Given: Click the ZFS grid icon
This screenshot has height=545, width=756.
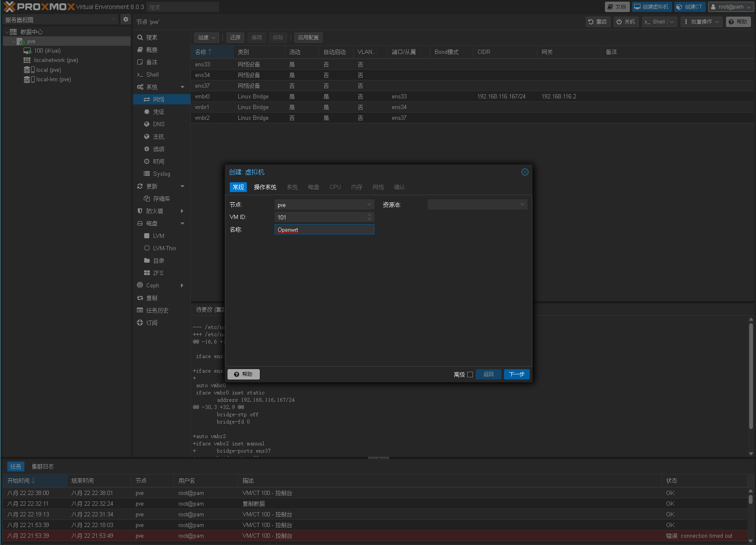Looking at the screenshot, I should [147, 273].
